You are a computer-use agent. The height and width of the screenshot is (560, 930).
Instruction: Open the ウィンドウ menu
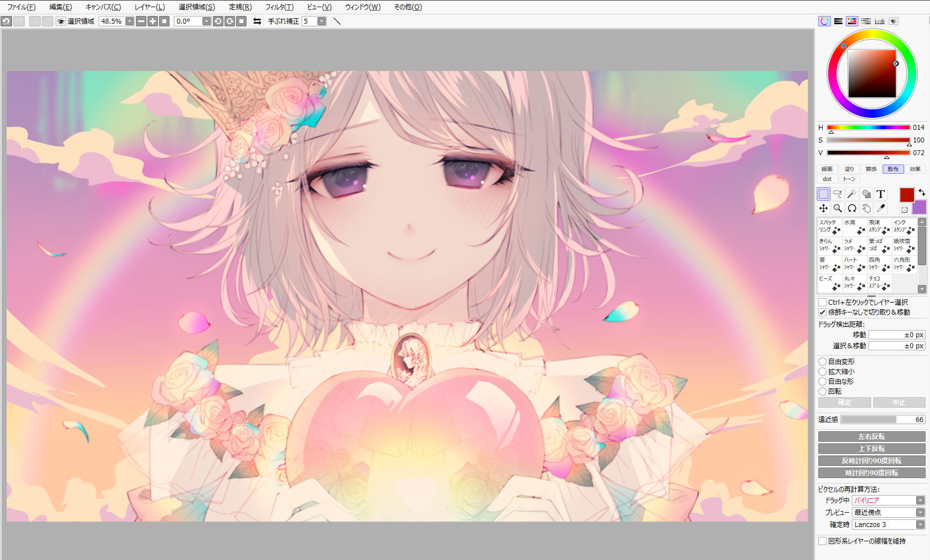(x=363, y=7)
